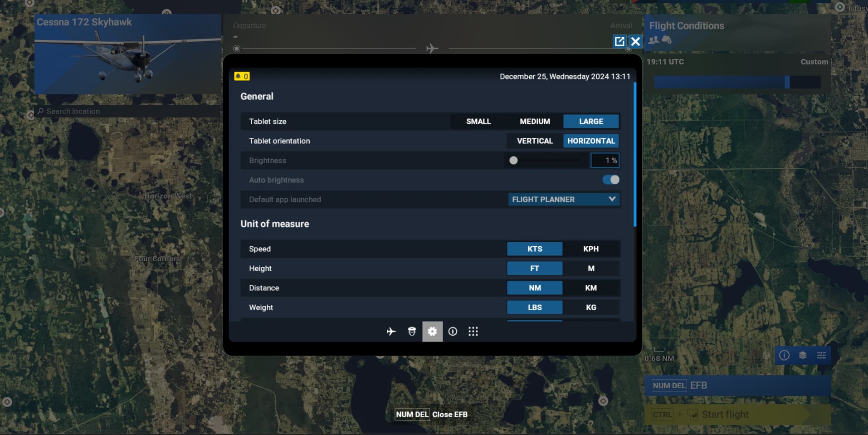Click the multiplayer people icon
Screen dimensions: 868x435
click(653, 40)
